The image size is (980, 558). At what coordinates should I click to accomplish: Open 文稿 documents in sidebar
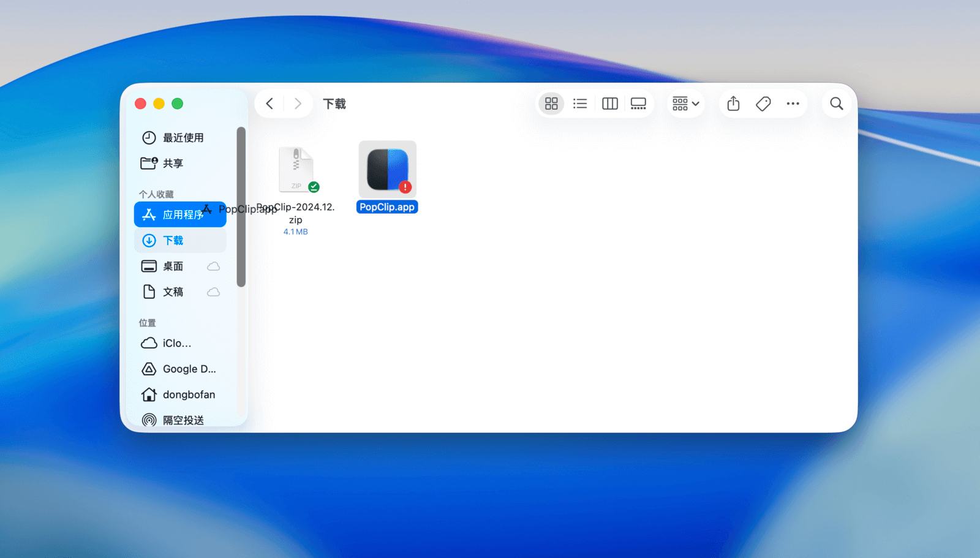[172, 292]
